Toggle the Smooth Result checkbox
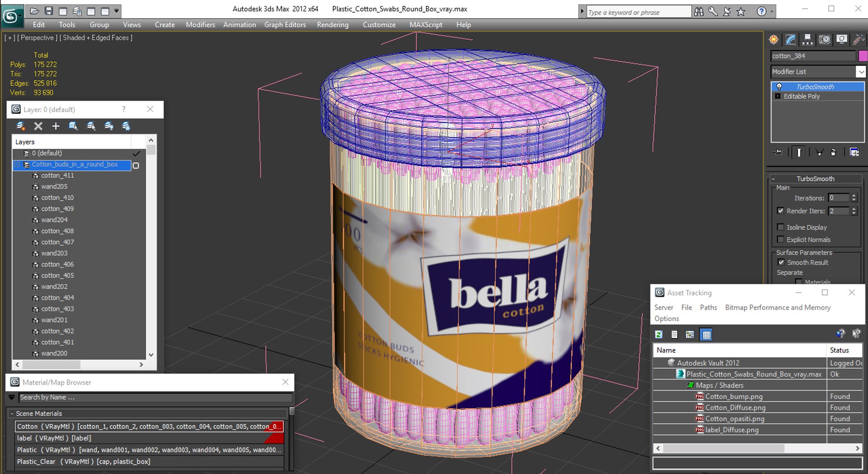 [781, 262]
